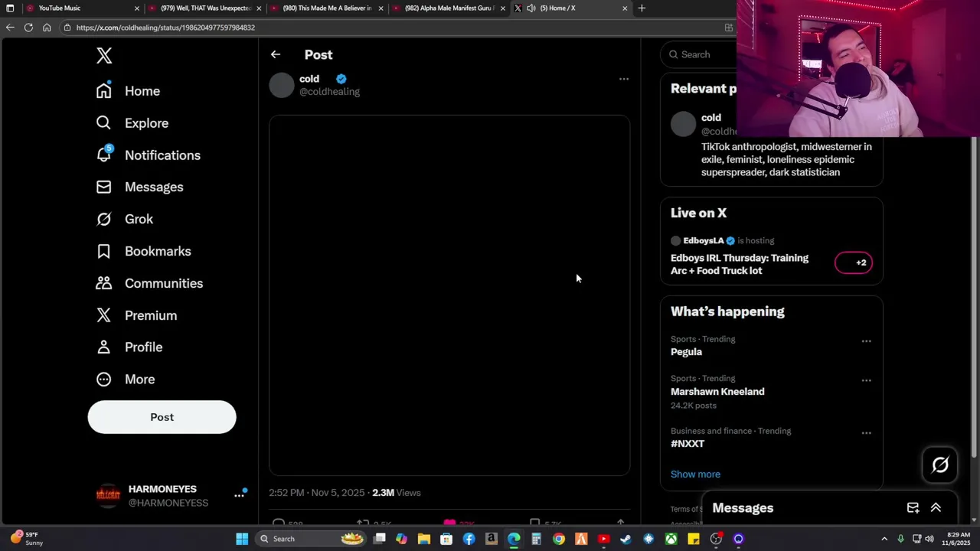Click the 2.3M Views count
Image resolution: width=980 pixels, height=551 pixels.
tap(396, 493)
